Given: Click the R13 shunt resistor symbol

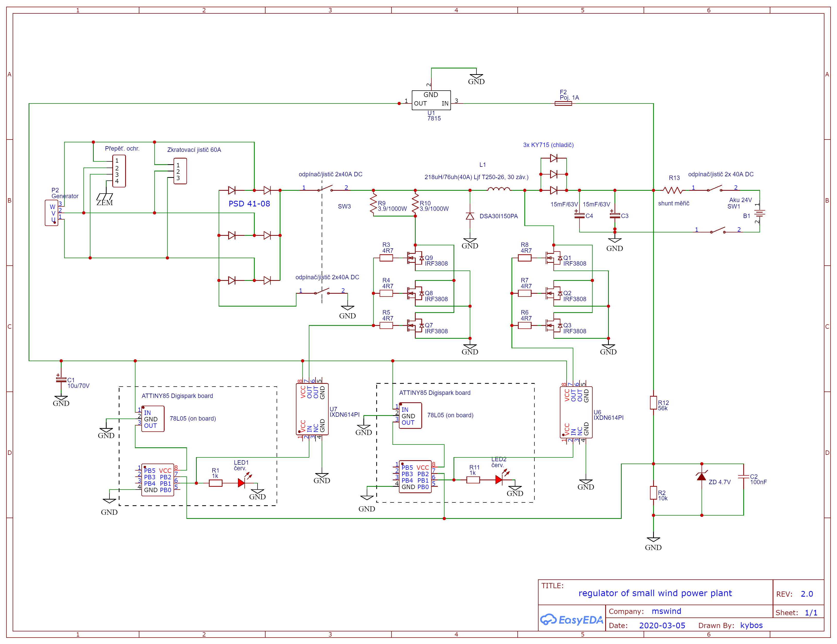Looking at the screenshot, I should point(673,190).
